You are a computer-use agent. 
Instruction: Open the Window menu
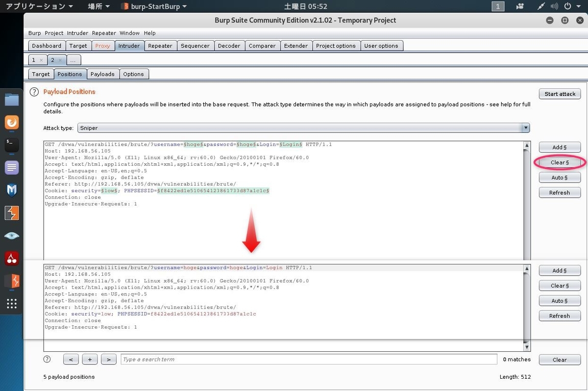pos(129,33)
